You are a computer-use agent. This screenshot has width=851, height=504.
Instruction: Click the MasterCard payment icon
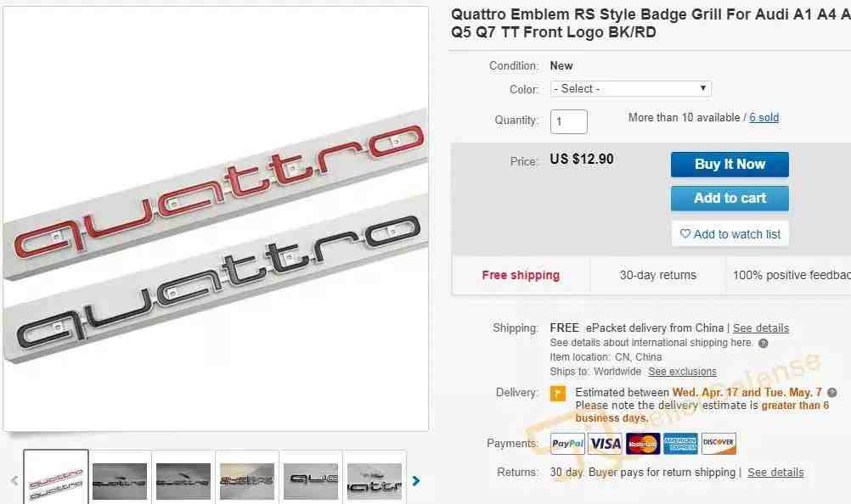pos(643,444)
